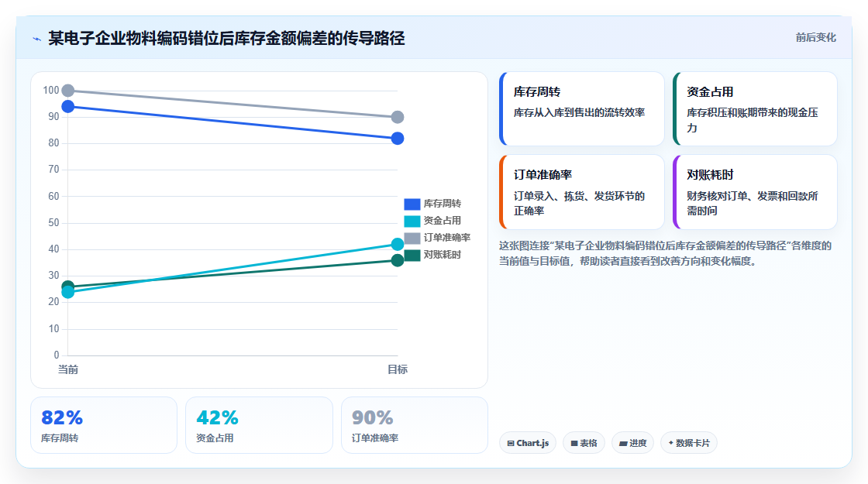Click the 50 y-axis tick label
This screenshot has width=868, height=484.
click(53, 222)
